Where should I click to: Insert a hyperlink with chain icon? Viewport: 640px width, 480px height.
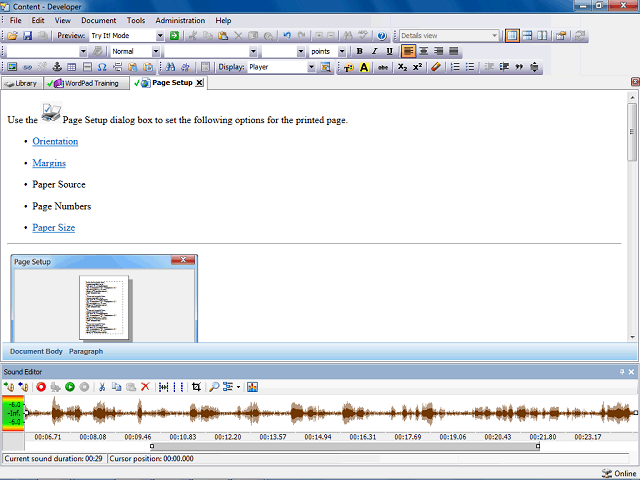27,67
